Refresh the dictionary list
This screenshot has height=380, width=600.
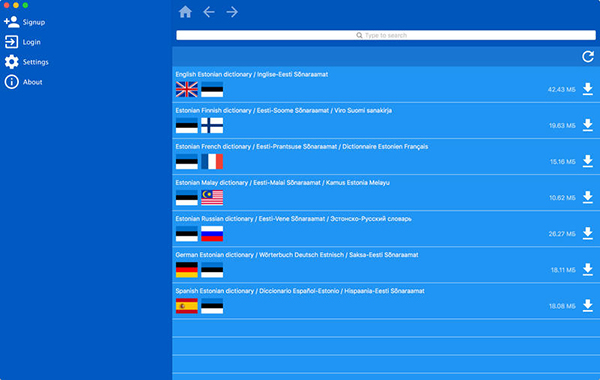pos(588,57)
